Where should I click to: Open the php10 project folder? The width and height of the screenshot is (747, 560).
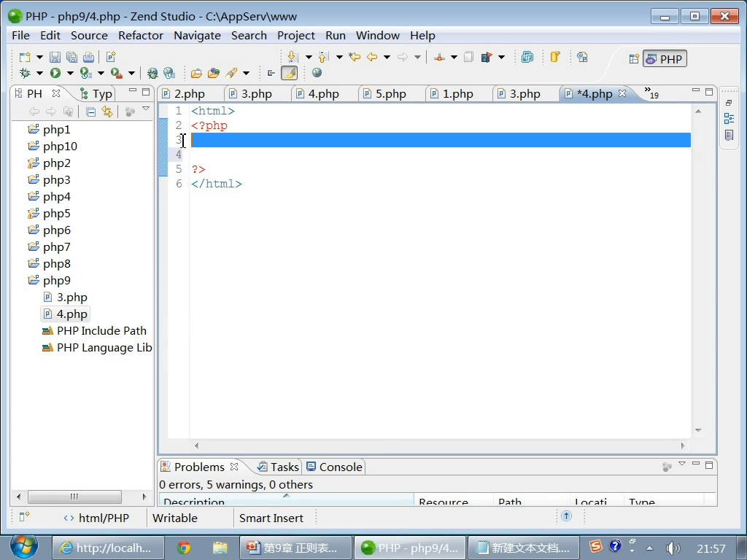coord(60,146)
